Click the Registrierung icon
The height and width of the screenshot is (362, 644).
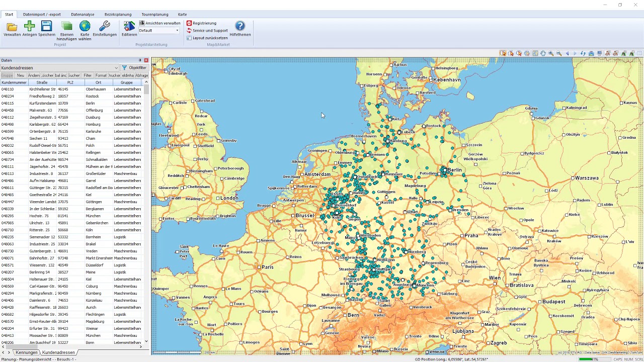201,23
